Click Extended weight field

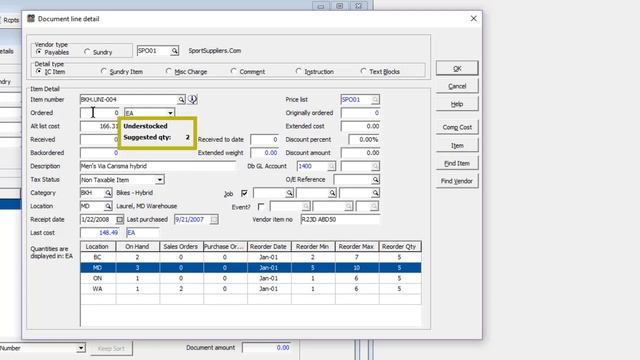264,153
